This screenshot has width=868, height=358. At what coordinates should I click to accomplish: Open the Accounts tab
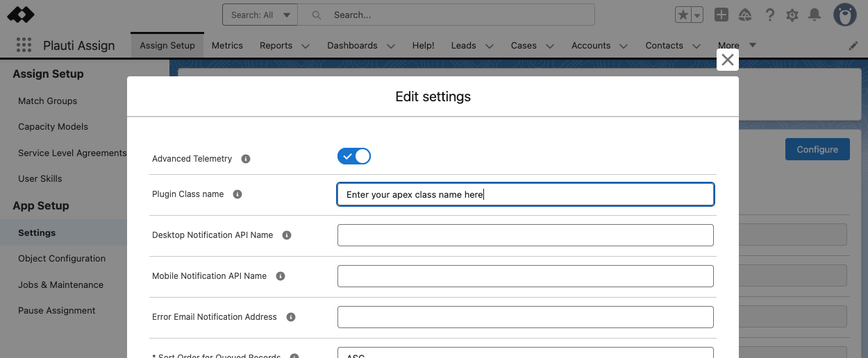591,45
